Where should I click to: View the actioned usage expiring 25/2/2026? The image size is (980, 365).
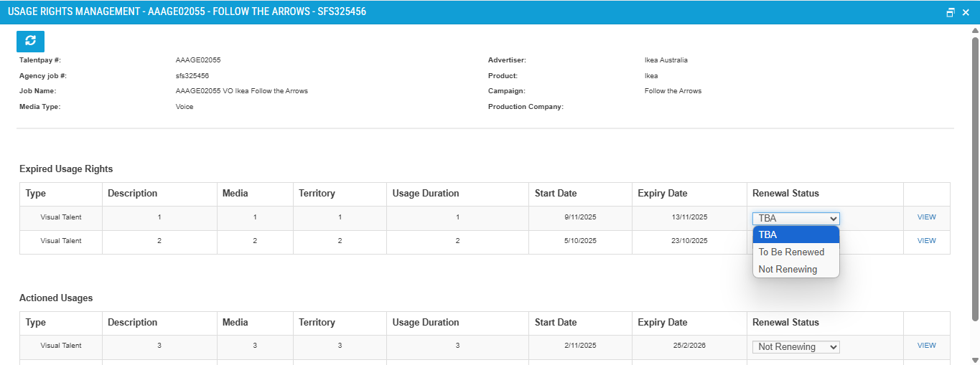(926, 346)
